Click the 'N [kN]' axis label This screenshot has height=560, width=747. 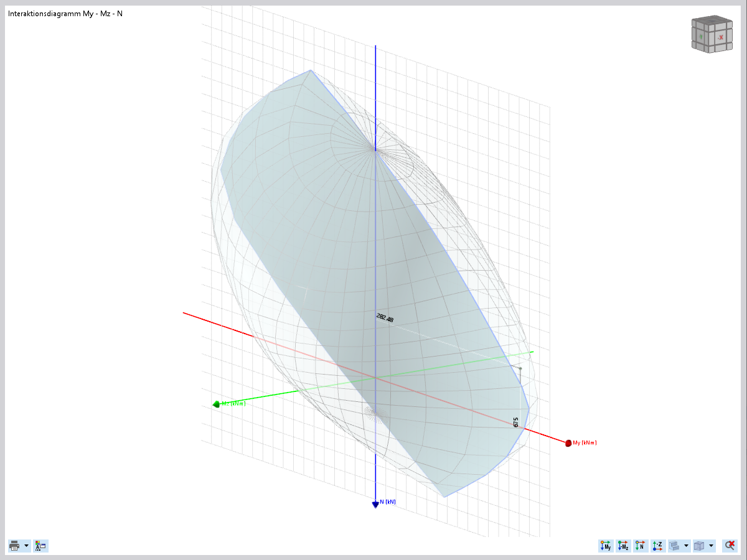(x=388, y=502)
